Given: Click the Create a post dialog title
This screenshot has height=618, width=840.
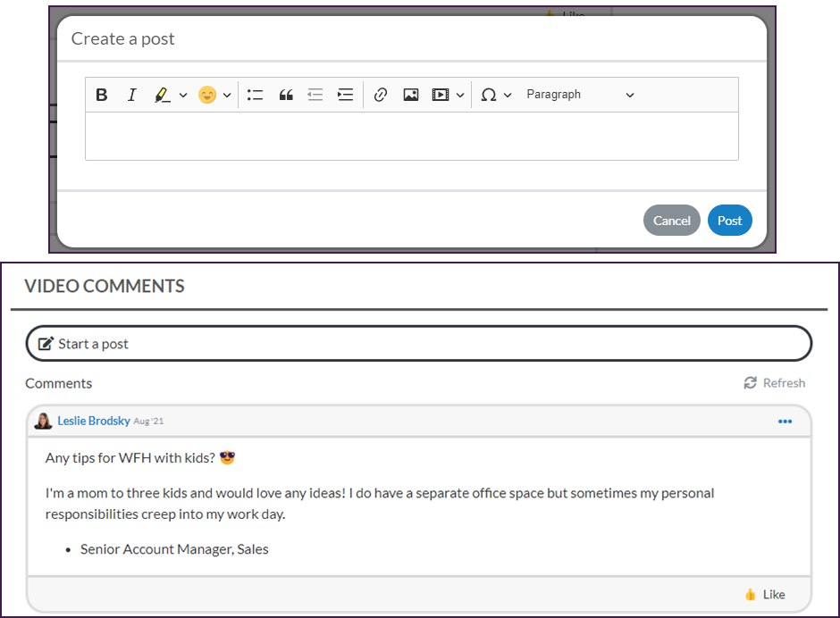Looking at the screenshot, I should point(122,38).
